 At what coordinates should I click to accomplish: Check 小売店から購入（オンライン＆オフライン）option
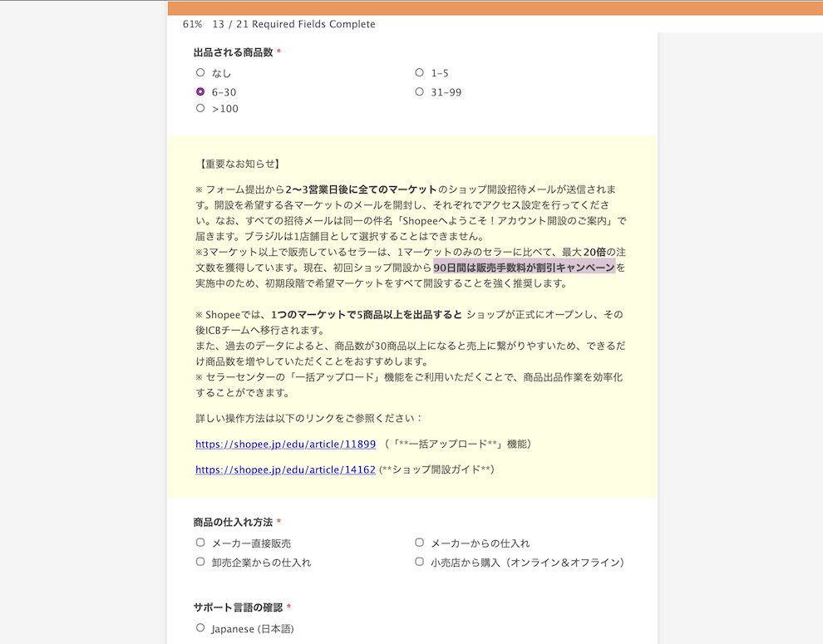[x=420, y=563]
